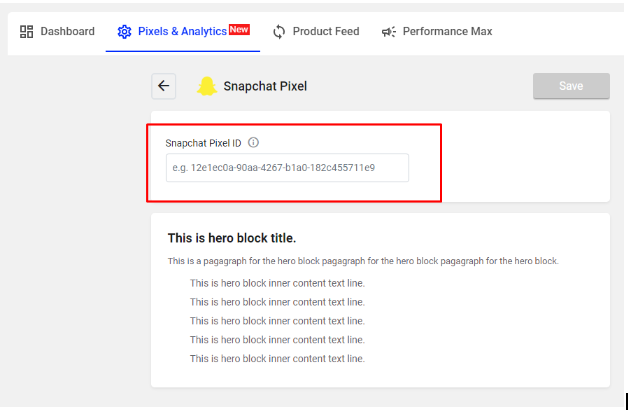Open the Performance Max tab

point(437,32)
